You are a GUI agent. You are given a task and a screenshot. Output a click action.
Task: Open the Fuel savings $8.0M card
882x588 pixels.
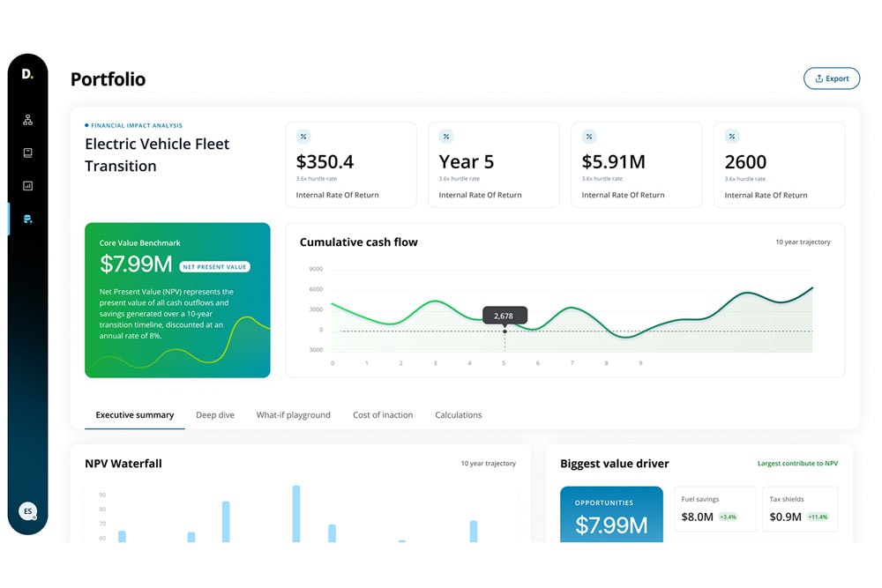pos(715,510)
